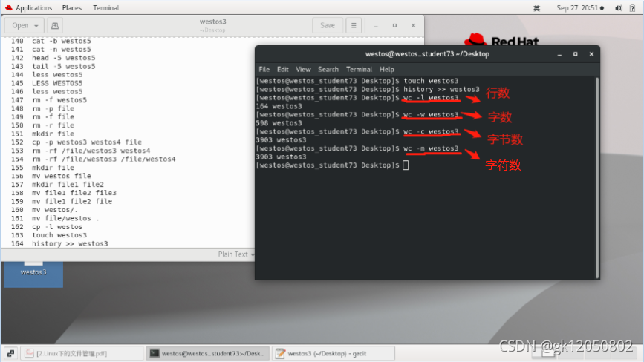Open terminal Search menu

coord(328,69)
